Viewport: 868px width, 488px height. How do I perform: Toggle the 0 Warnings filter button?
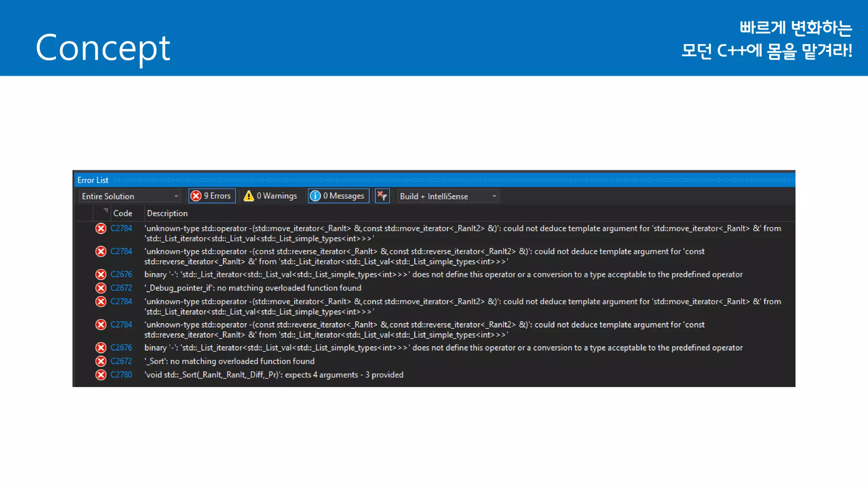271,196
